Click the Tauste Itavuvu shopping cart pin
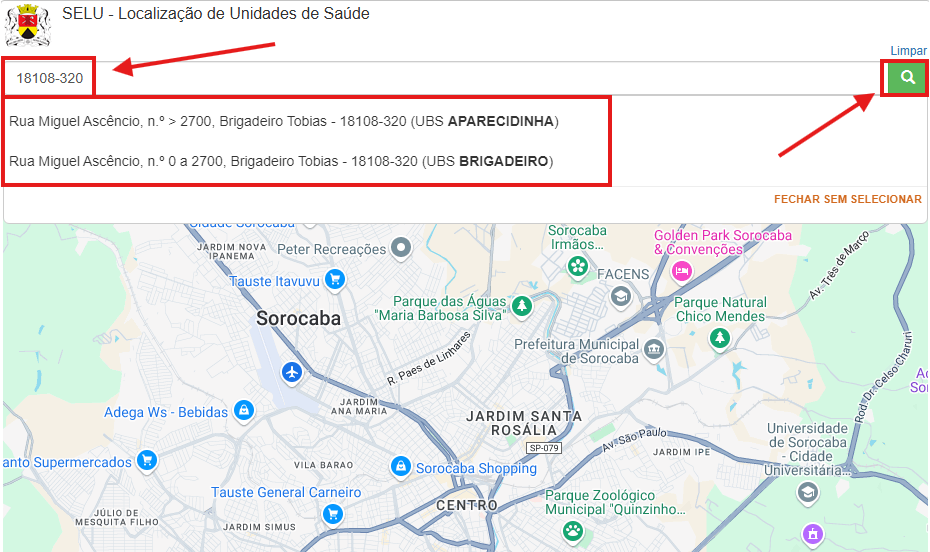930x552 pixels. tap(335, 280)
